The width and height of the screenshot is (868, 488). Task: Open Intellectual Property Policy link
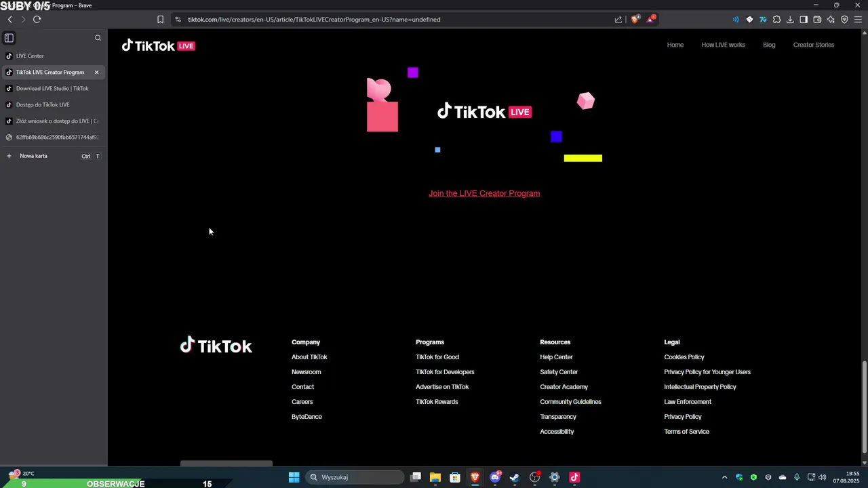click(700, 387)
